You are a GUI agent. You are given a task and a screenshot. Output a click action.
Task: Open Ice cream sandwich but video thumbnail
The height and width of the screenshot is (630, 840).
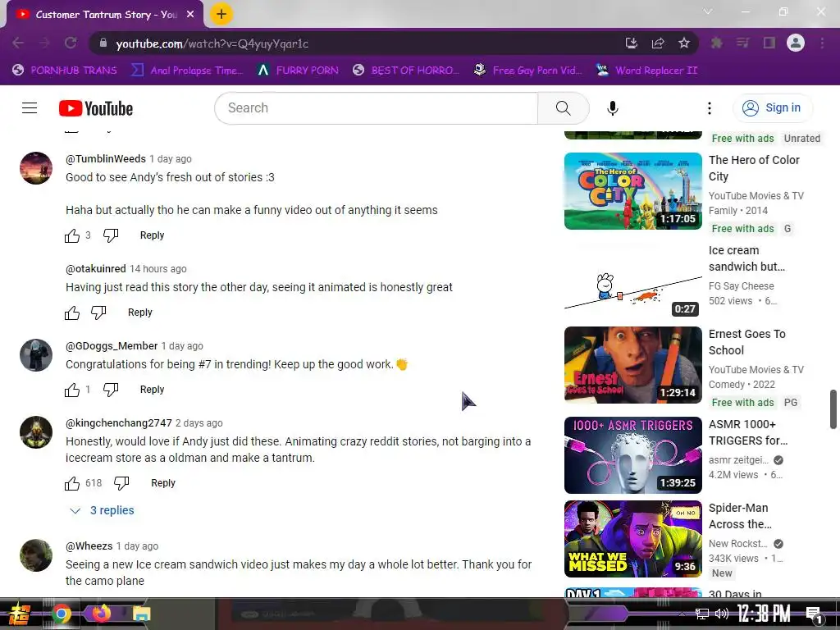[632, 281]
